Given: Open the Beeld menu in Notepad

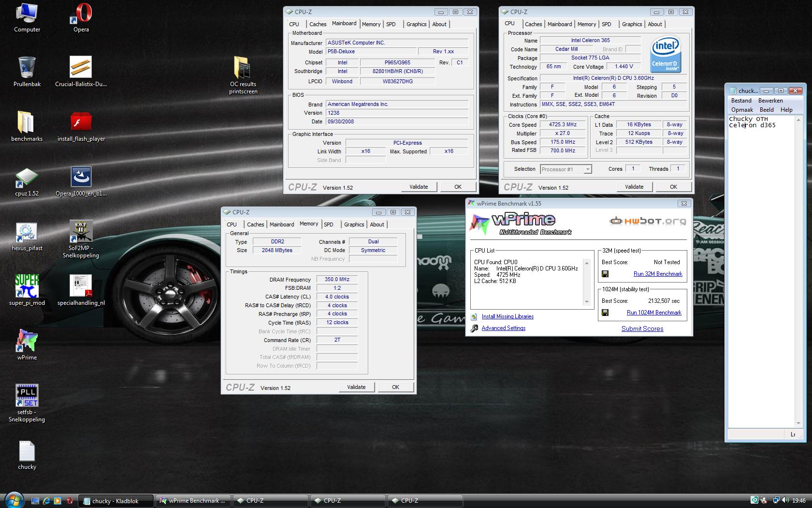Looking at the screenshot, I should pyautogui.click(x=767, y=110).
